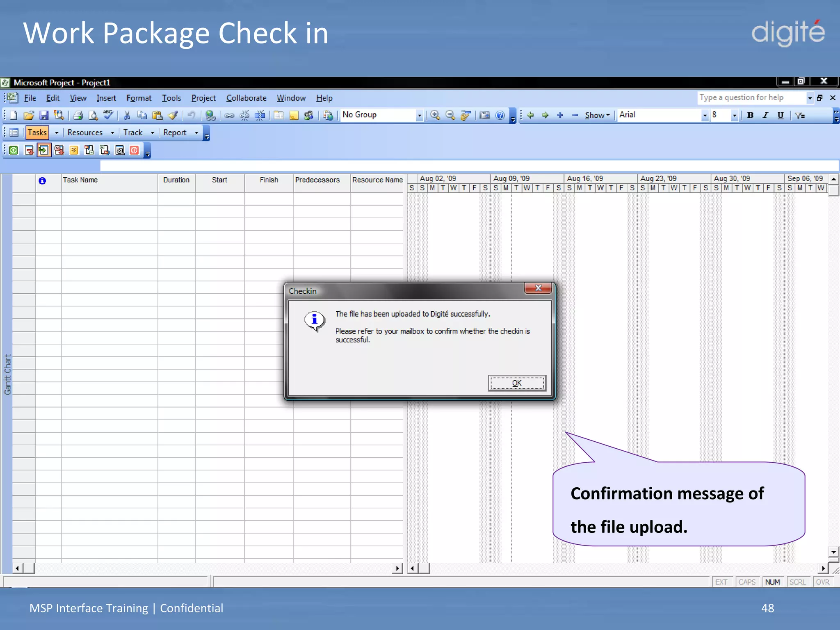
Task: Click the Unlink Tasks icon
Action: click(x=244, y=115)
